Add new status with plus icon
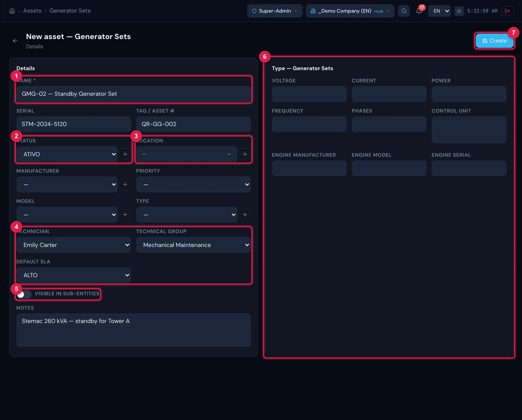522x420 pixels. click(x=125, y=154)
